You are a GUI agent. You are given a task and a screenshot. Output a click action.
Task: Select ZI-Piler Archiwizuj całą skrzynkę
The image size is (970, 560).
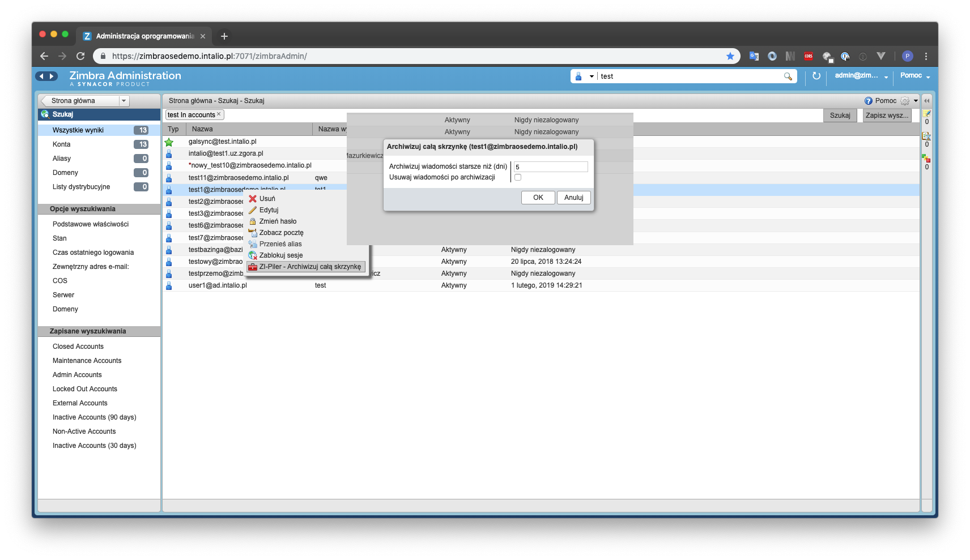click(x=306, y=267)
